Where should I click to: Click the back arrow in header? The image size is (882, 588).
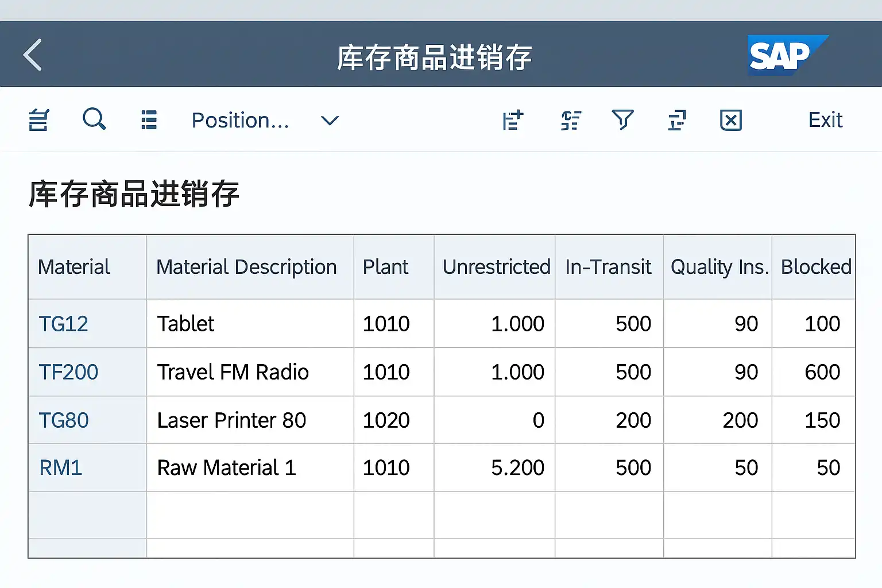pos(33,55)
